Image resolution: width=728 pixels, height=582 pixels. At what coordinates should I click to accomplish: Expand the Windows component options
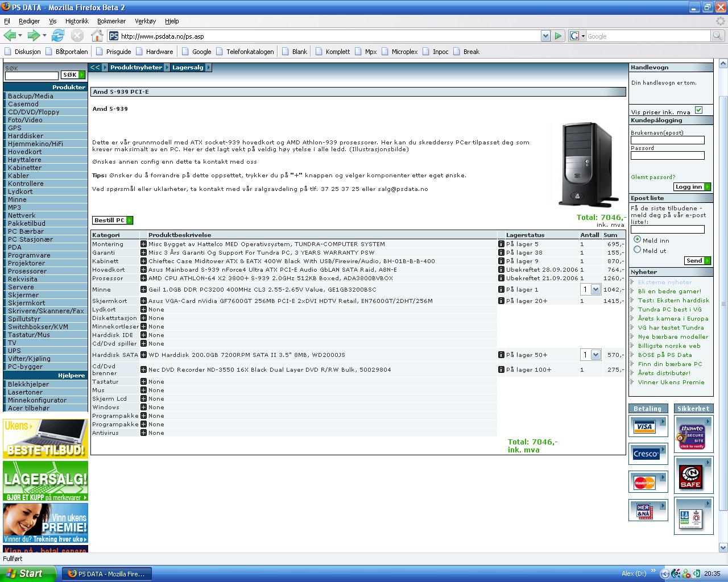[144, 407]
